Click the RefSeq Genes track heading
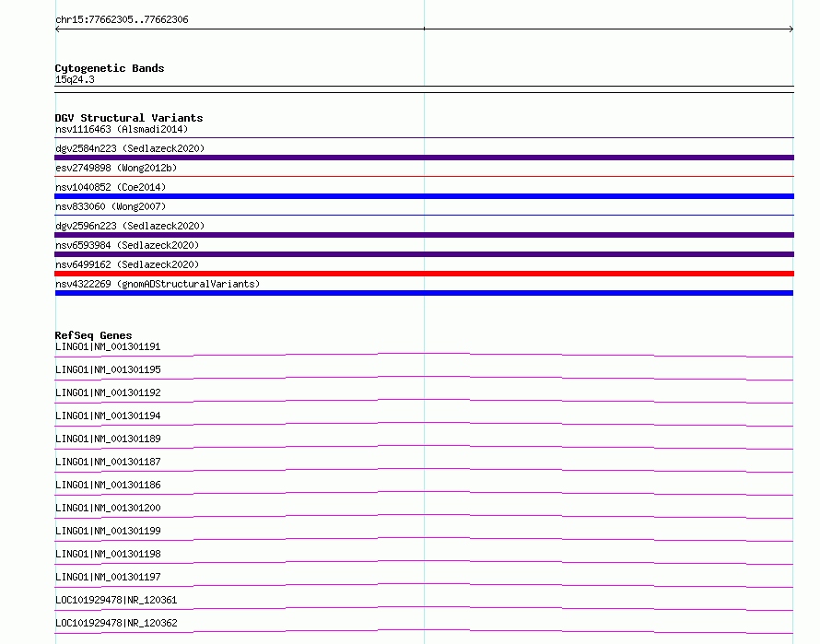 click(93, 335)
